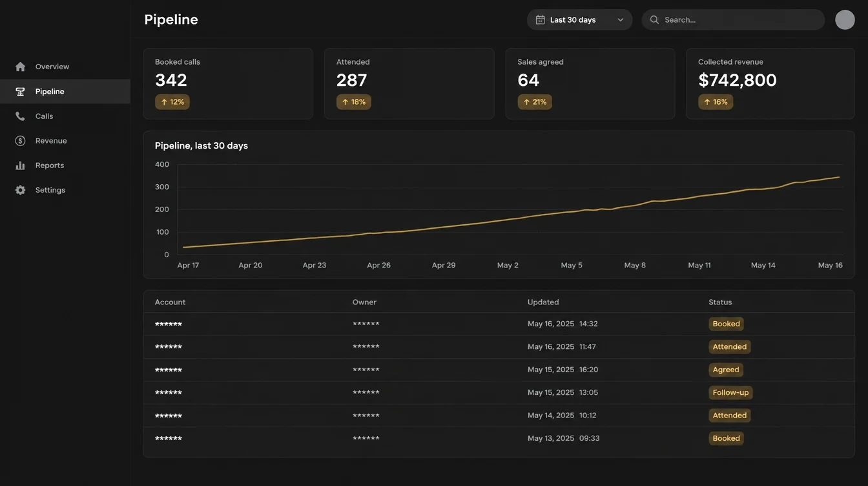Navigate to Reports in the sidebar

click(50, 165)
